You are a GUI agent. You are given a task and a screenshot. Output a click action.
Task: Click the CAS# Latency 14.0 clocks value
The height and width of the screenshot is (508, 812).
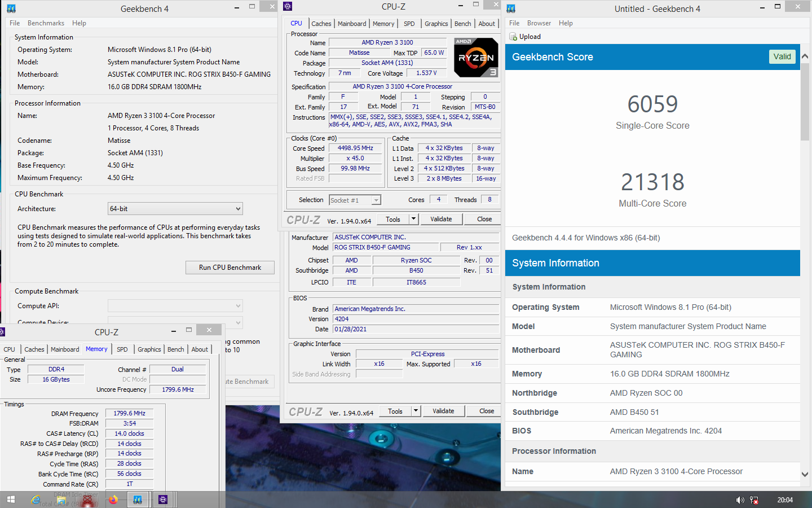130,434
